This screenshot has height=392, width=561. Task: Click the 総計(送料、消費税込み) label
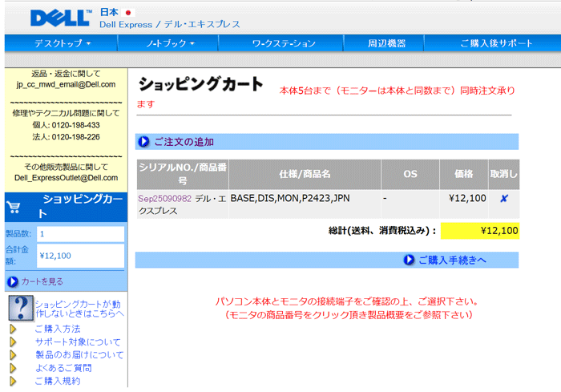click(382, 231)
